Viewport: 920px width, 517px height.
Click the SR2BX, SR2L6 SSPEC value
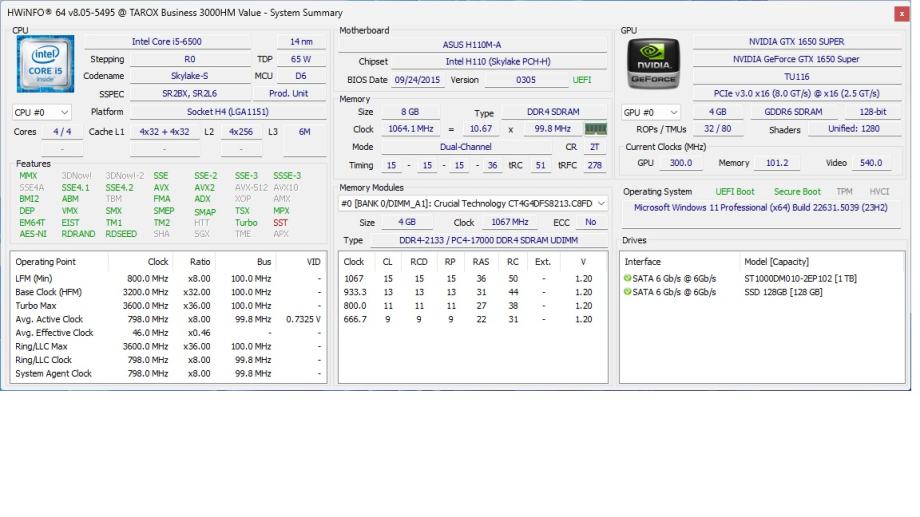coord(190,93)
